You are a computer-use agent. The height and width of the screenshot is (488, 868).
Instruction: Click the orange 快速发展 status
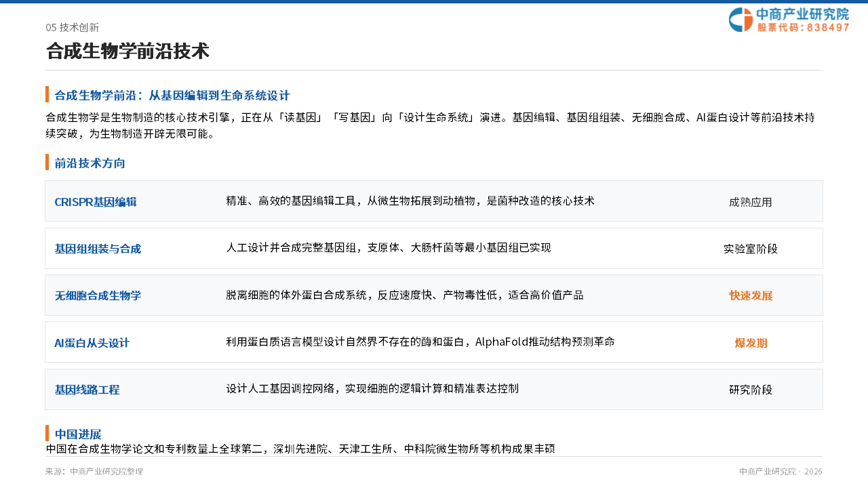751,296
